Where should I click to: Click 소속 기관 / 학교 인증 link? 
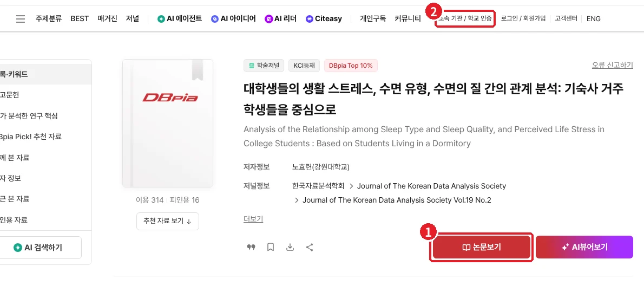(x=465, y=18)
